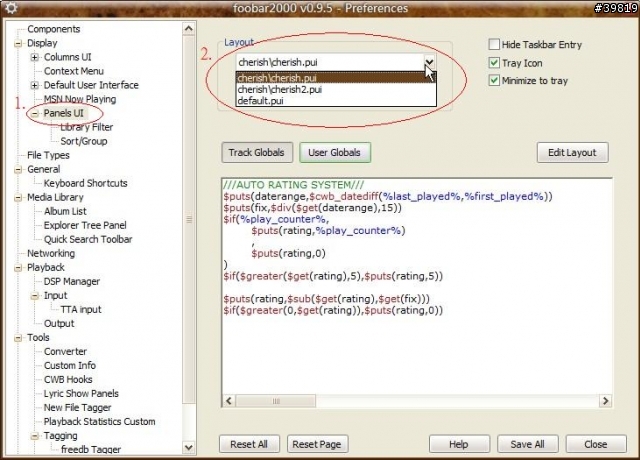
Task: Close the Preferences dialog
Action: pyautogui.click(x=596, y=444)
